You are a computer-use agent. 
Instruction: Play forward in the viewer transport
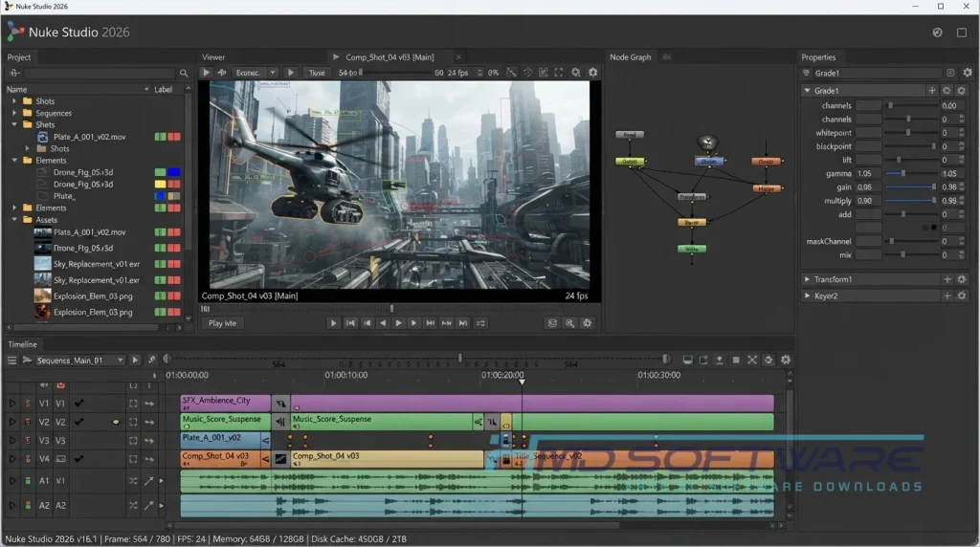tap(398, 323)
